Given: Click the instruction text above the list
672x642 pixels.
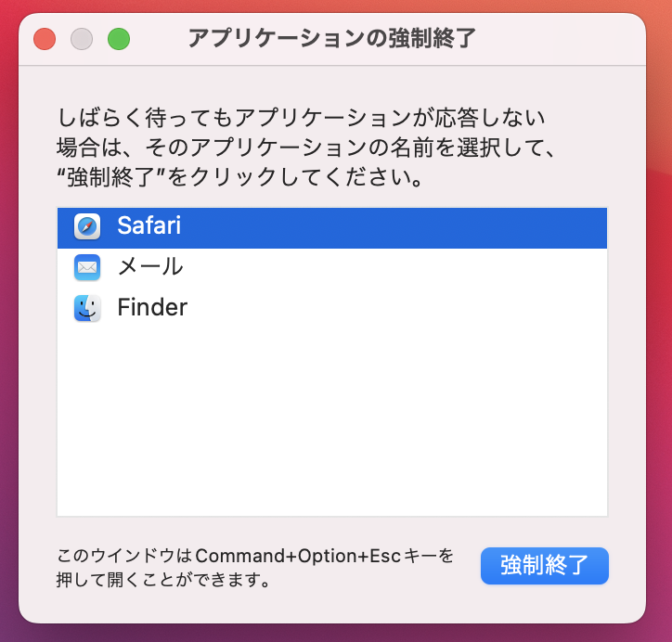Looking at the screenshot, I should coord(306,148).
